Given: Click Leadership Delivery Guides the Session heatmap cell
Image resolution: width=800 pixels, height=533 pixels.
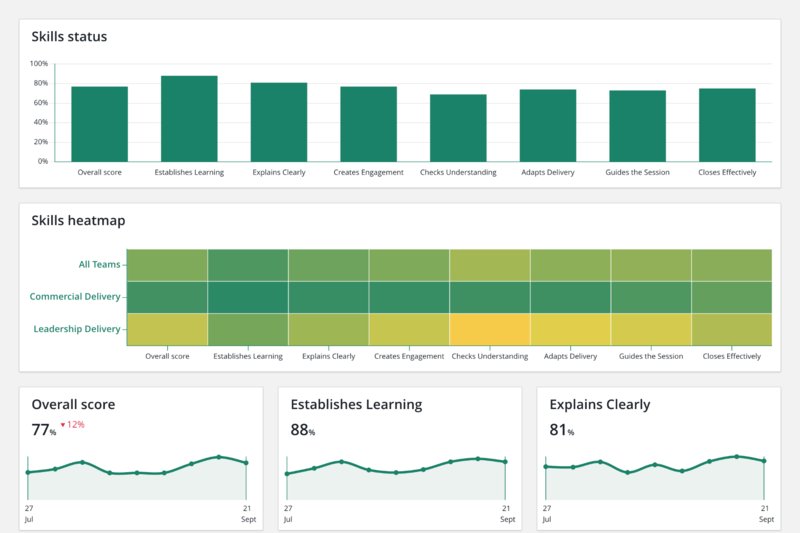Looking at the screenshot, I should coord(651,329).
